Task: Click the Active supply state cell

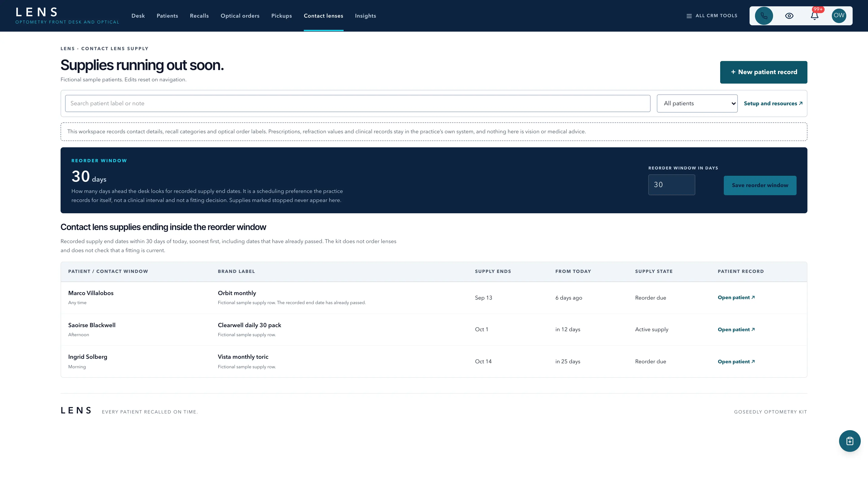Action: (652, 329)
